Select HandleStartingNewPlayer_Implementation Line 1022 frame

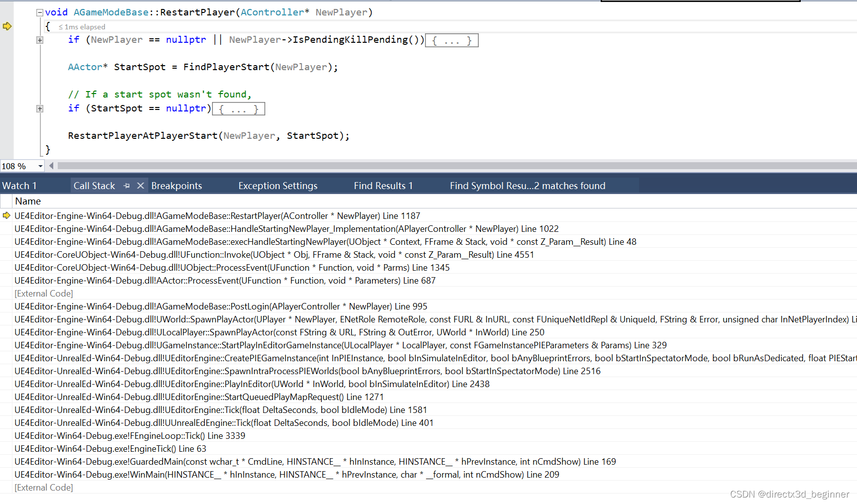[286, 229]
